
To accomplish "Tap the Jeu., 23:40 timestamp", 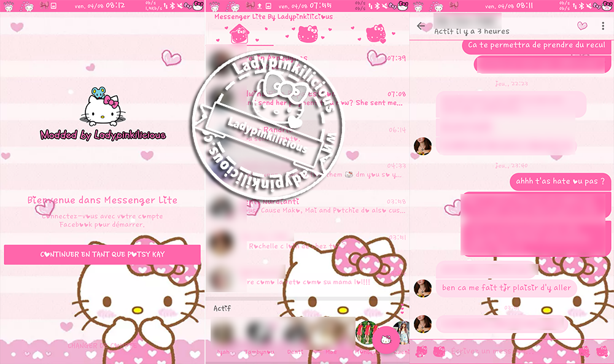I will (511, 166).
